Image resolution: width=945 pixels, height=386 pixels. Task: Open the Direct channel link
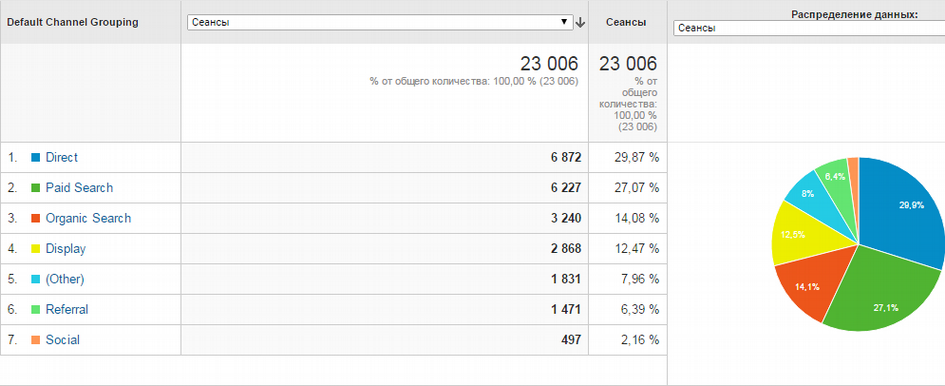pos(61,157)
